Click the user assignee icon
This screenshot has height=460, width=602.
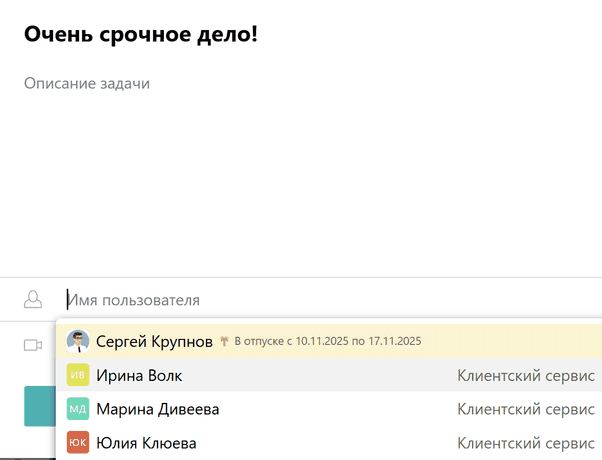click(x=33, y=299)
